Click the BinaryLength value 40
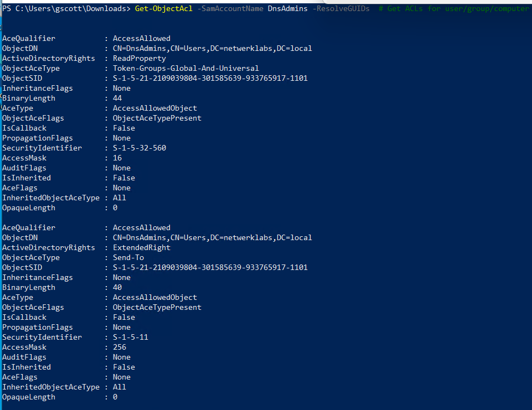Screen dimensions: 532x410 tap(117, 287)
